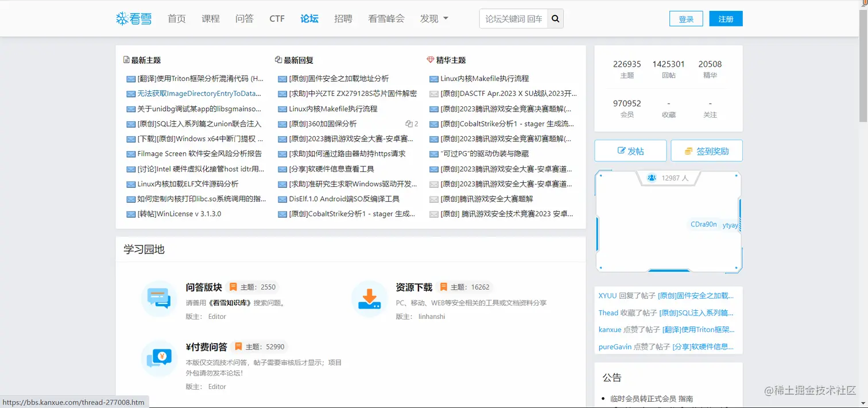Click envelope icon beside WinLicense v 3.1.3.0
The image size is (868, 408).
131,214
